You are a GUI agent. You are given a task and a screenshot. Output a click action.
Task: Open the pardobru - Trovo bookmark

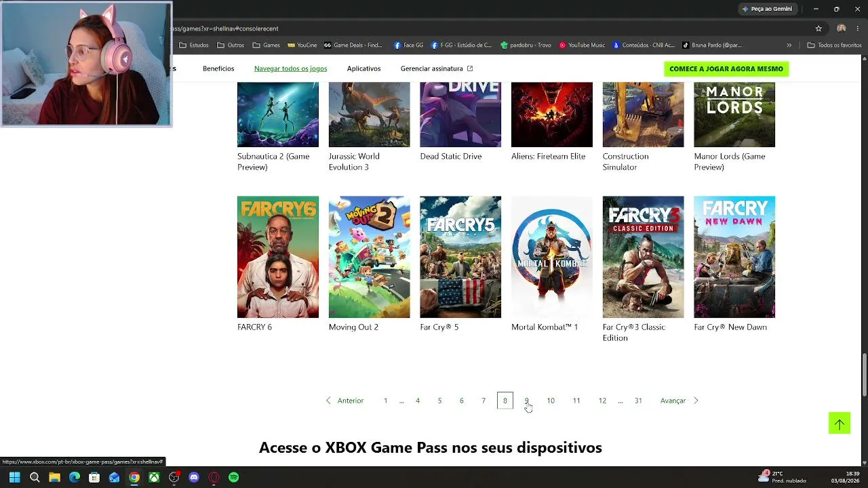click(x=526, y=45)
